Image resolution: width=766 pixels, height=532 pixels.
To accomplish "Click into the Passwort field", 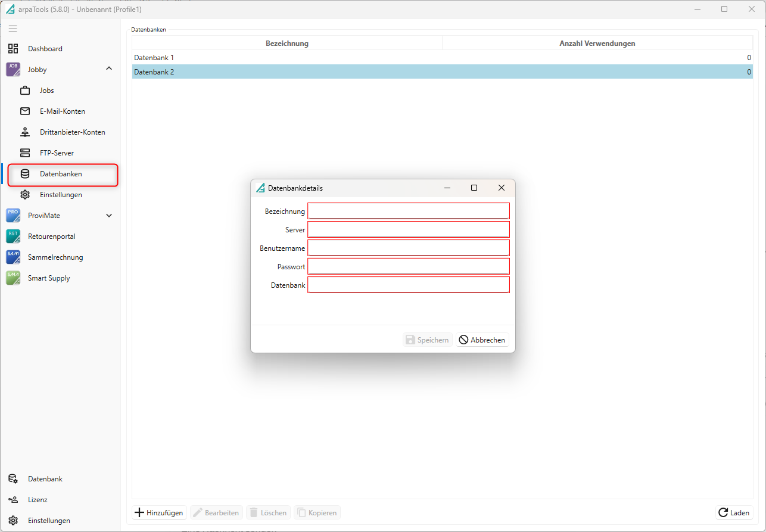I will tap(408, 266).
